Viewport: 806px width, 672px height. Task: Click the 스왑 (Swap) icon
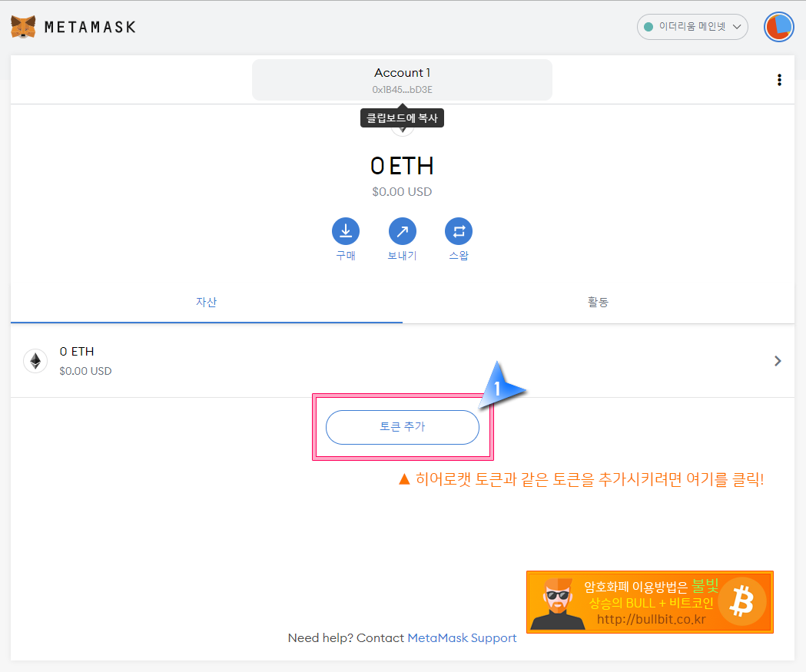tap(459, 231)
